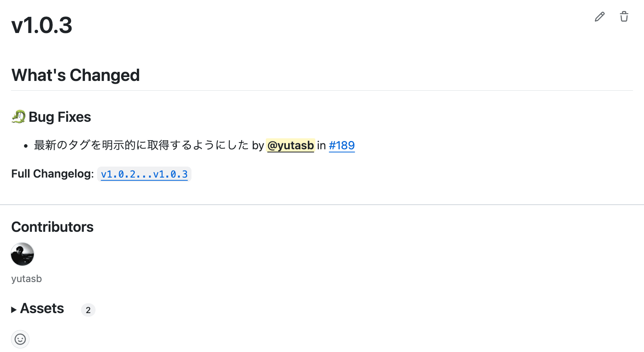Click the trash icon to delete the release
Image resolution: width=644 pixels, height=352 pixels.
coord(624,16)
